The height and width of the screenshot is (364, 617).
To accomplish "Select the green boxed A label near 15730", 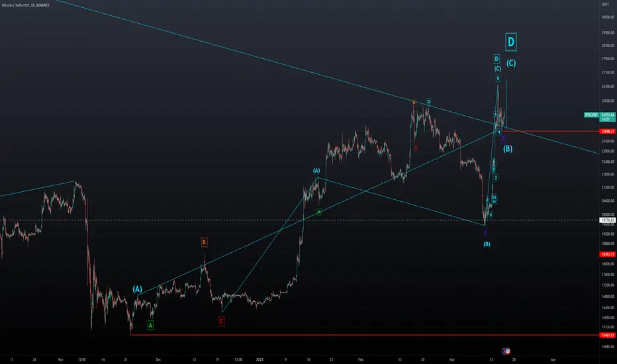I will click(150, 326).
